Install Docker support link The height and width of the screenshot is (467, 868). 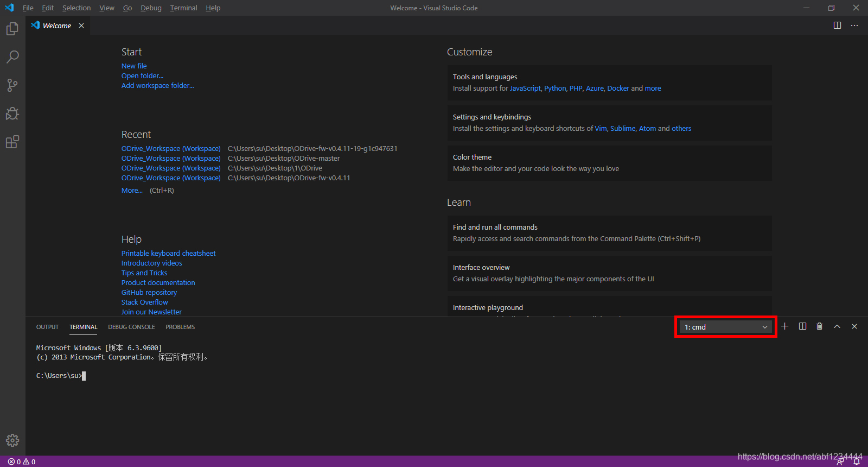pos(618,88)
